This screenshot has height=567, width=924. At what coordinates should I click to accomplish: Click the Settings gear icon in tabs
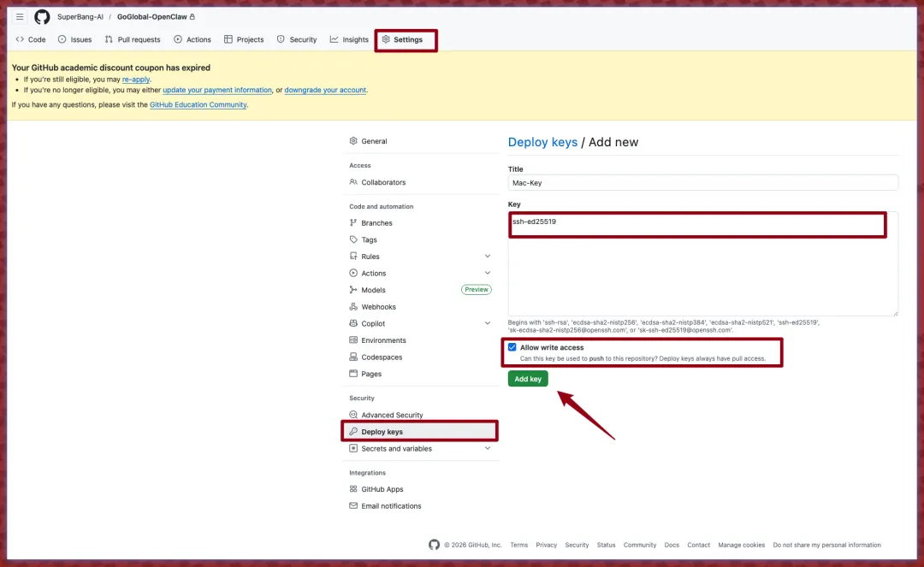pyautogui.click(x=386, y=39)
